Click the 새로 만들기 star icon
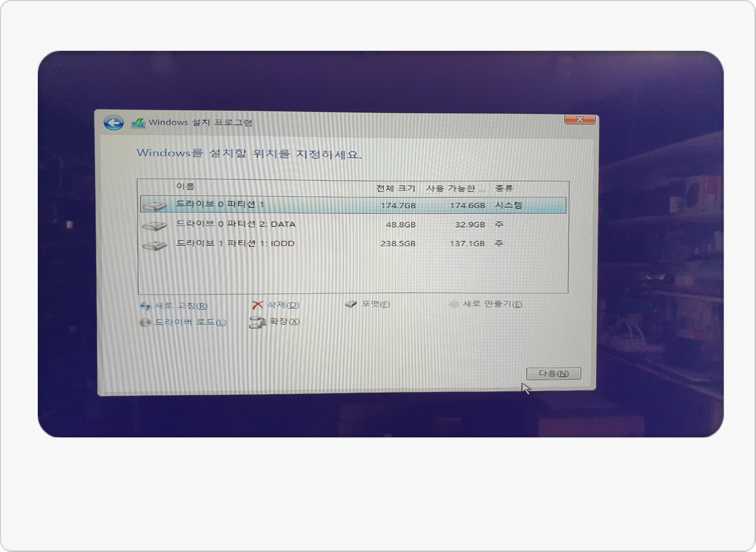This screenshot has height=552, width=756. pos(454,304)
